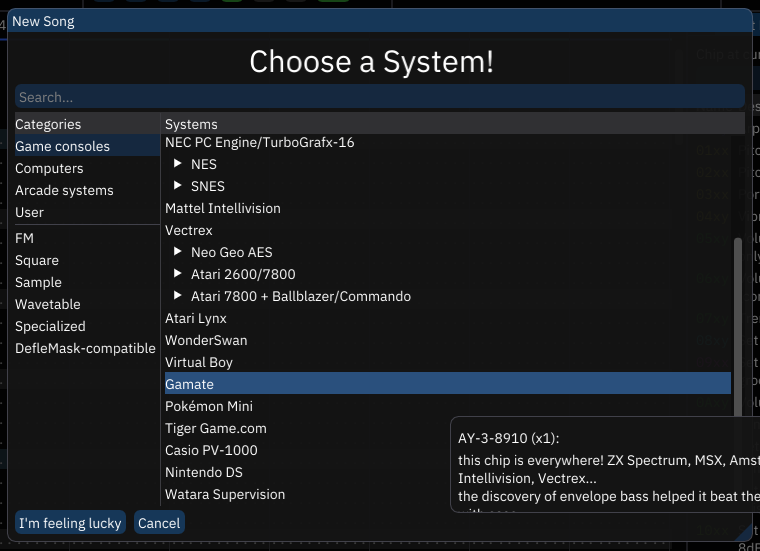This screenshot has height=551, width=760.
Task: Select the Wavetable category
Action: pos(48,304)
